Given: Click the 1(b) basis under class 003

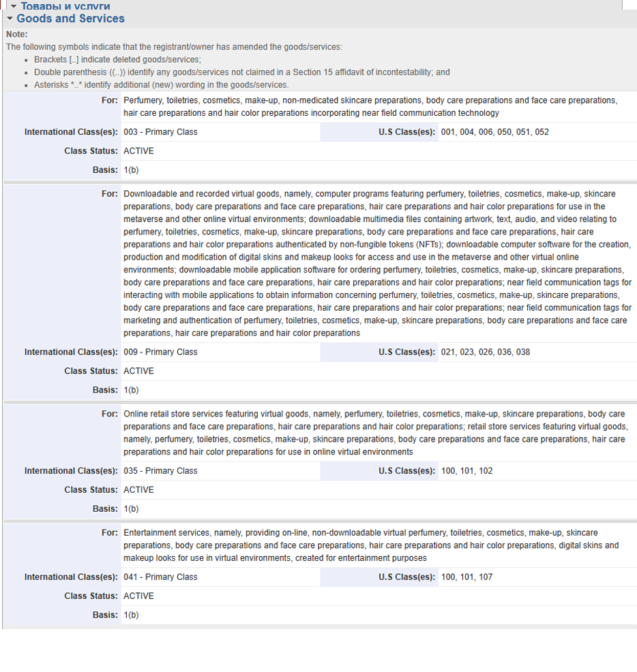Looking at the screenshot, I should [x=131, y=170].
